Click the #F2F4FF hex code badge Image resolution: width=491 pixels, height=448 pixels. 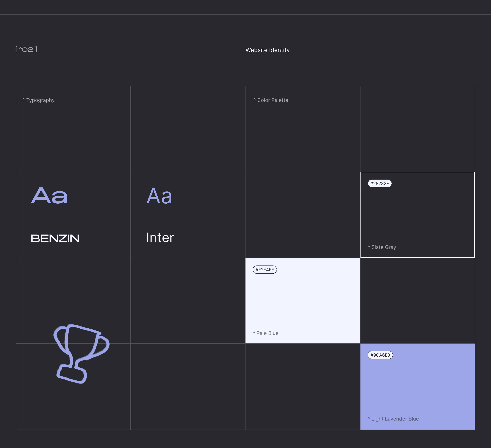(265, 270)
